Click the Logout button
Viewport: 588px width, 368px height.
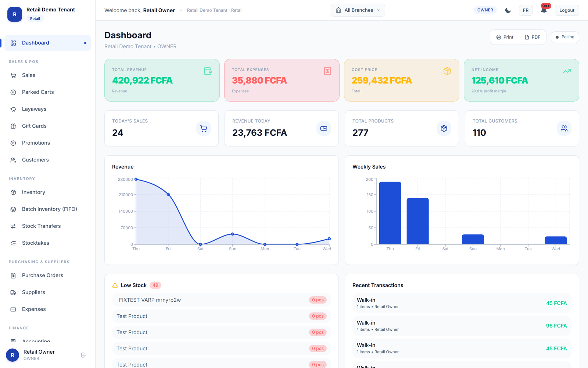(x=567, y=10)
